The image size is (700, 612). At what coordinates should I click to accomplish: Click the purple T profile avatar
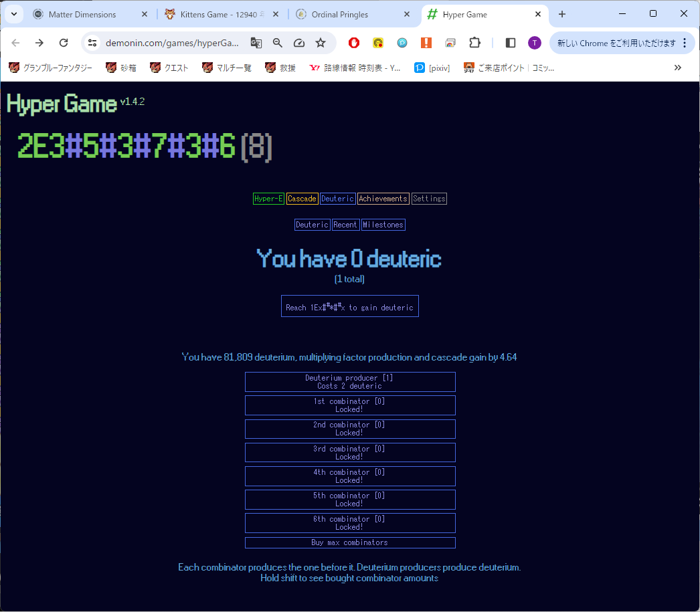[534, 42]
